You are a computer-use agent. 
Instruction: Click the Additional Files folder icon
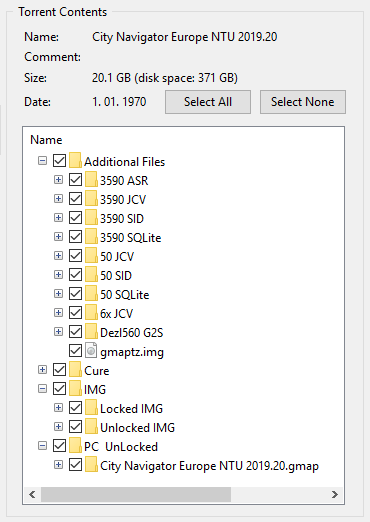click(75, 160)
